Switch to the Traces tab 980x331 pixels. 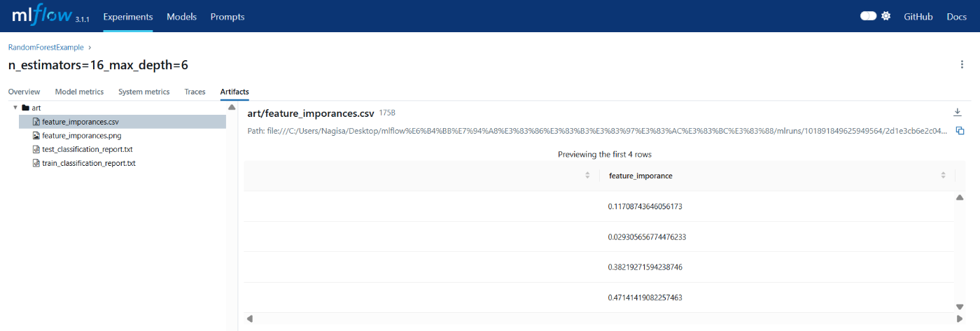coord(195,92)
